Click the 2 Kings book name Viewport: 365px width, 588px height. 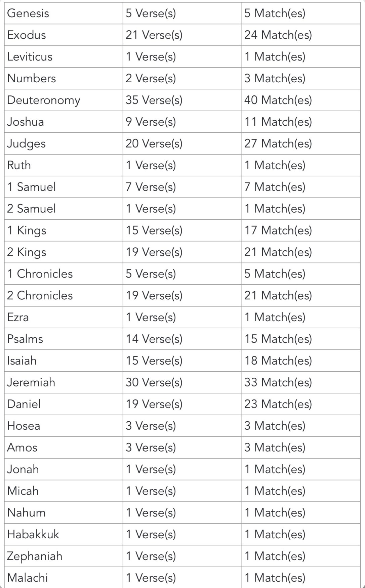27,252
